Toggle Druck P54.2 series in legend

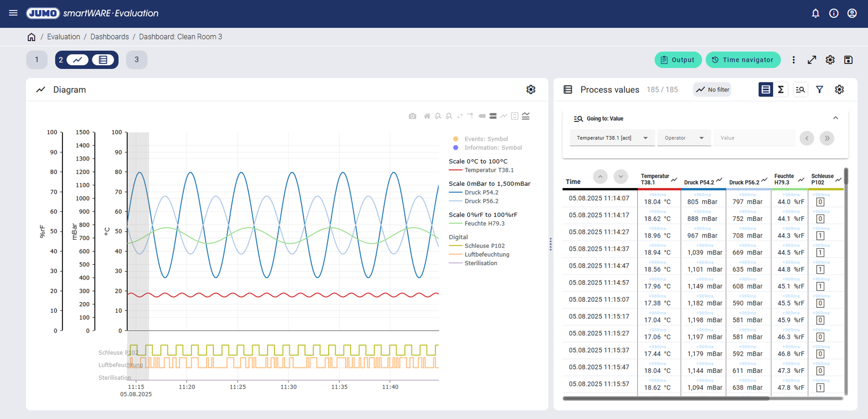coord(481,192)
